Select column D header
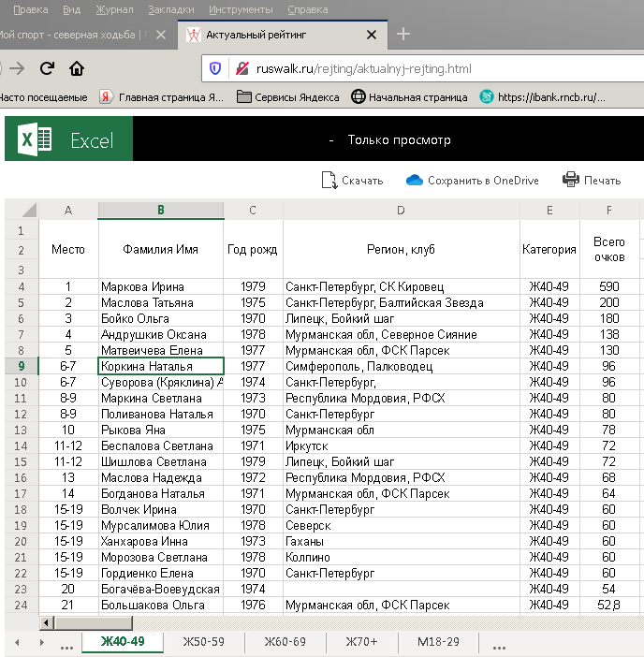Viewport: 644px width, 657px height. 401,210
